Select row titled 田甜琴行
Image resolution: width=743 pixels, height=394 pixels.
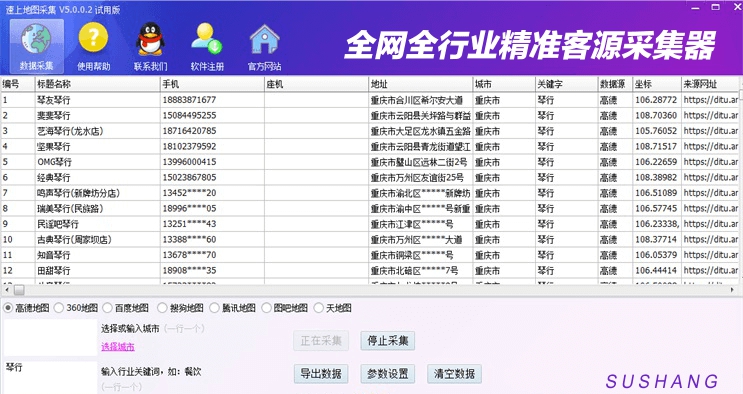(370, 270)
